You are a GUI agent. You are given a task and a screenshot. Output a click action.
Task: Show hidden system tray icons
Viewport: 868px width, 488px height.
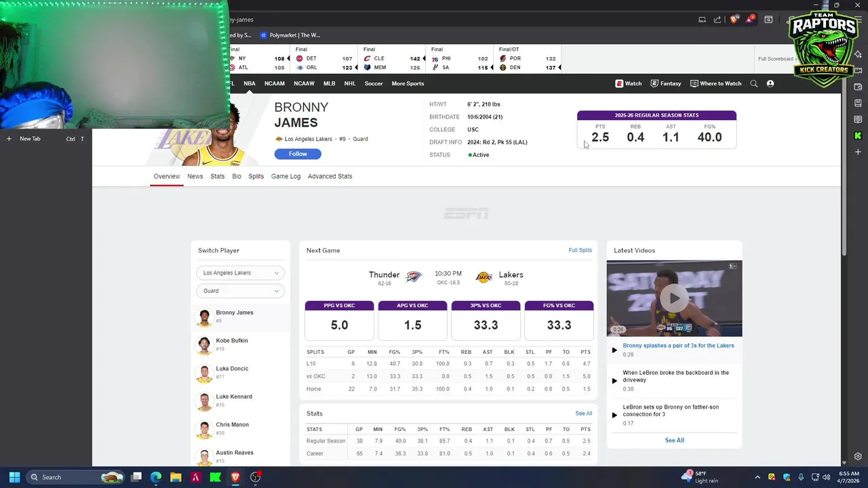point(757,477)
